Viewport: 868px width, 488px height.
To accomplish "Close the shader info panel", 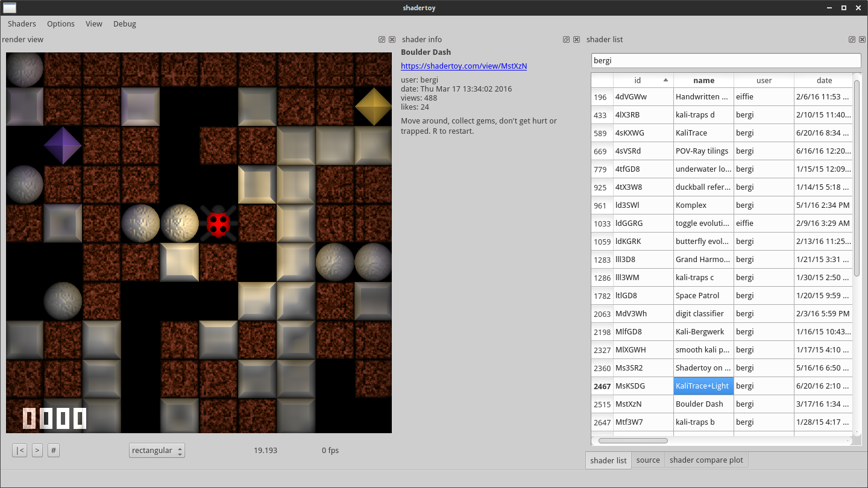I will [x=576, y=39].
